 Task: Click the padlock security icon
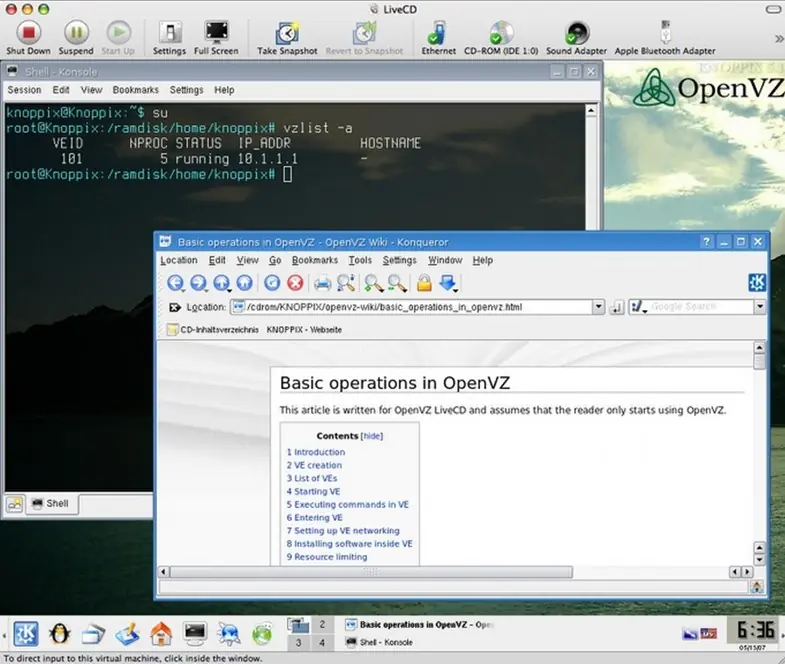pos(424,283)
